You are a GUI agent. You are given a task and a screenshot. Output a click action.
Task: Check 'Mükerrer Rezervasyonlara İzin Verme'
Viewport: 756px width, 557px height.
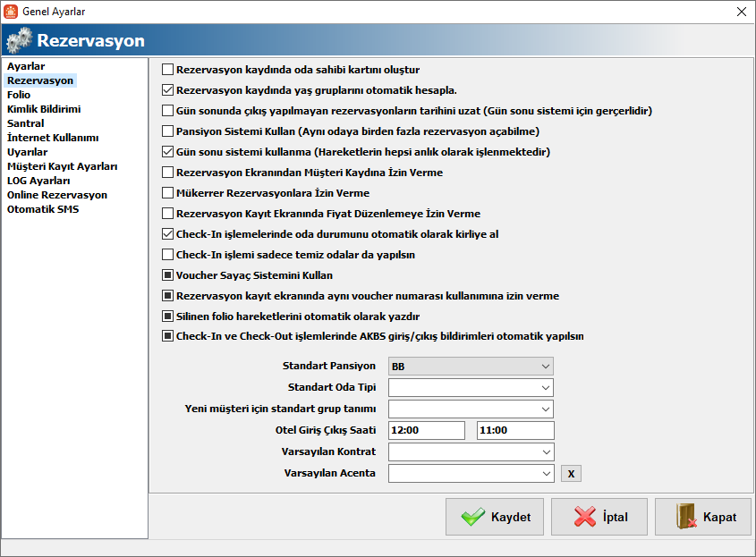(x=167, y=193)
